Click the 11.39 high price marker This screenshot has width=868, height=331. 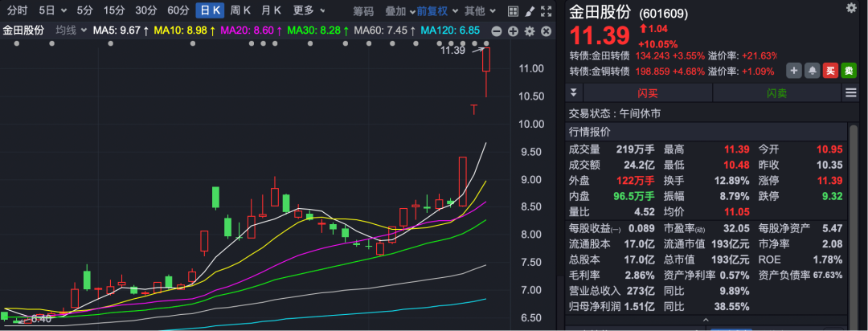452,51
